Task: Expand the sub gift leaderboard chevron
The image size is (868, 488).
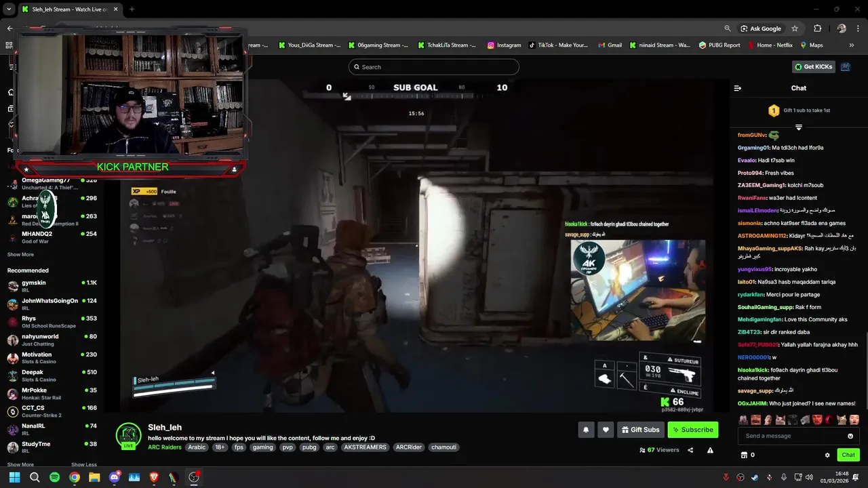Action: coord(798,127)
